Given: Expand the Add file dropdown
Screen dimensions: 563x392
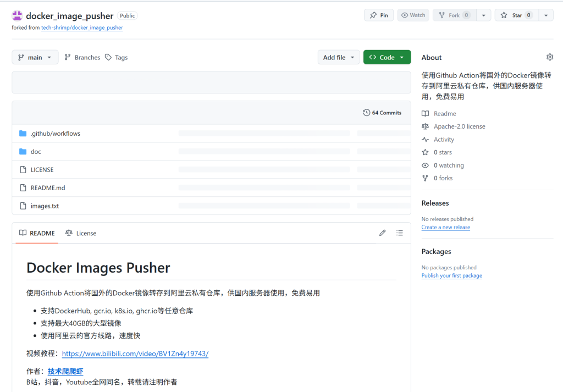Looking at the screenshot, I should (x=339, y=57).
